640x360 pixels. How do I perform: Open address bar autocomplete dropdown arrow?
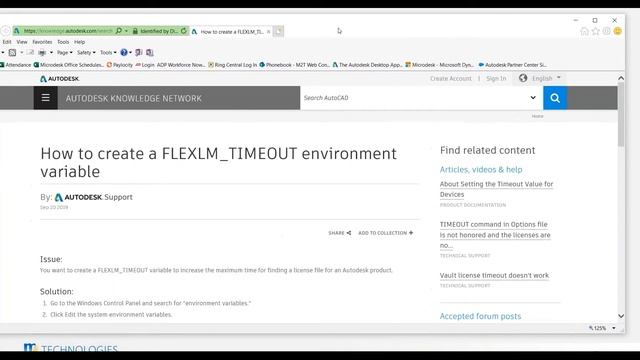coord(126,31)
